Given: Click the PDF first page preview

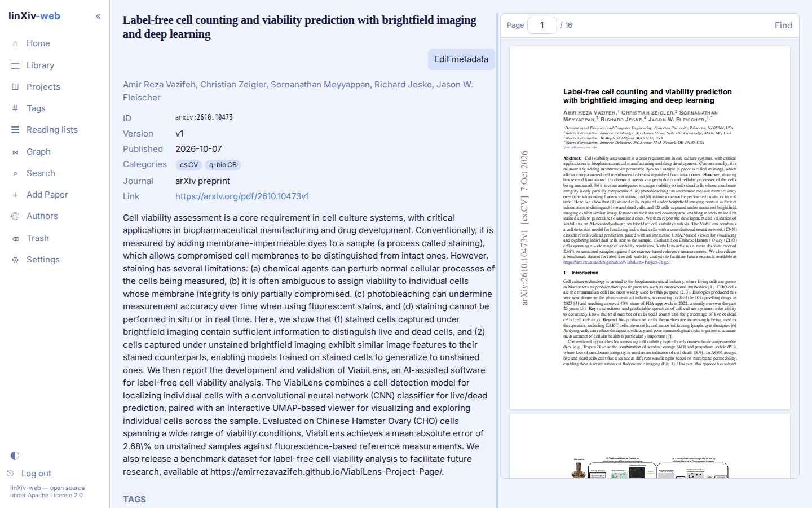Looking at the screenshot, I should (x=650, y=227).
